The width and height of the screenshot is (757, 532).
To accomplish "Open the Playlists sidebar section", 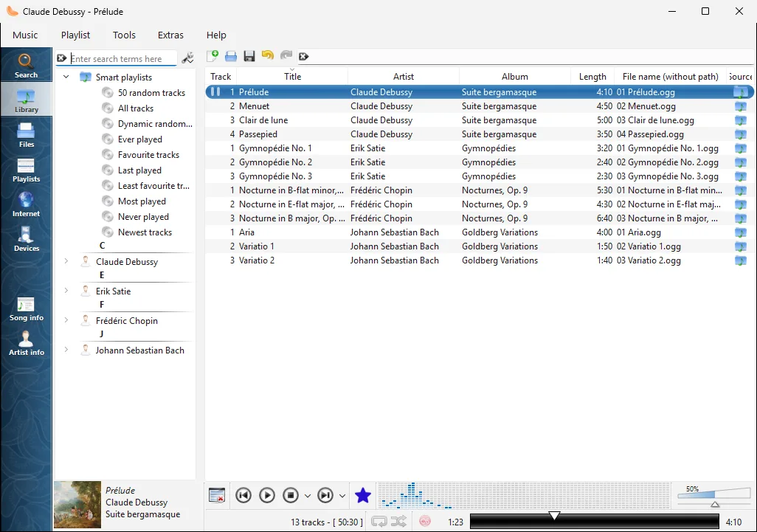I will point(26,169).
